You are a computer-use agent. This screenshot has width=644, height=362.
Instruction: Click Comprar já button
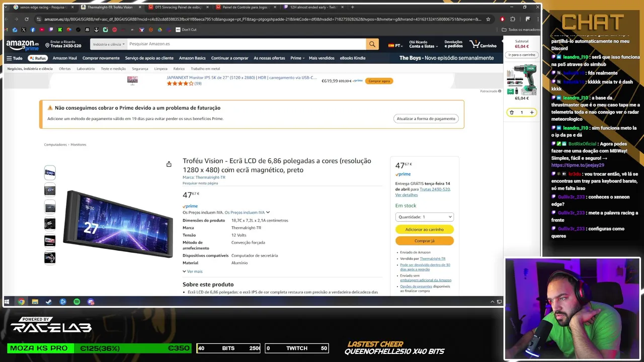(x=424, y=241)
